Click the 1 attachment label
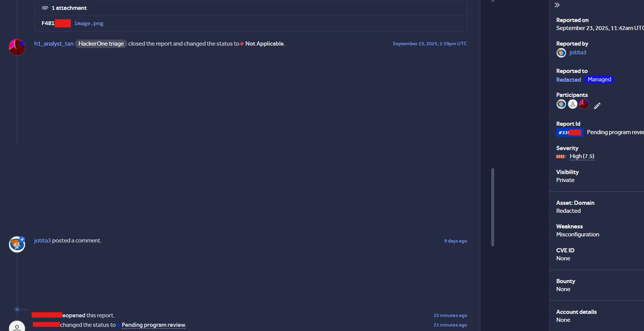 click(69, 8)
